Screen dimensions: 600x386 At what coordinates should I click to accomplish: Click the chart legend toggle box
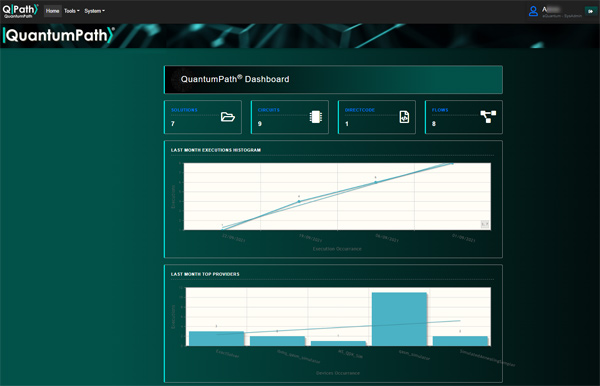click(485, 224)
